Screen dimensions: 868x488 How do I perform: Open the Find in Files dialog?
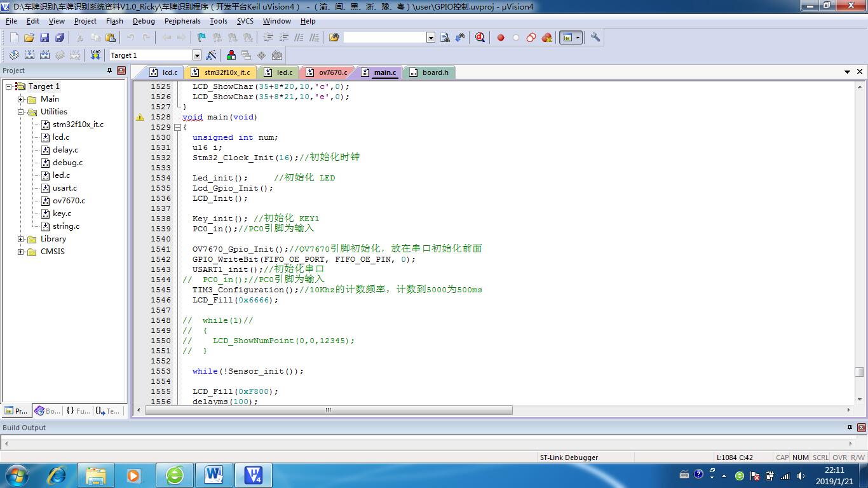pos(334,38)
